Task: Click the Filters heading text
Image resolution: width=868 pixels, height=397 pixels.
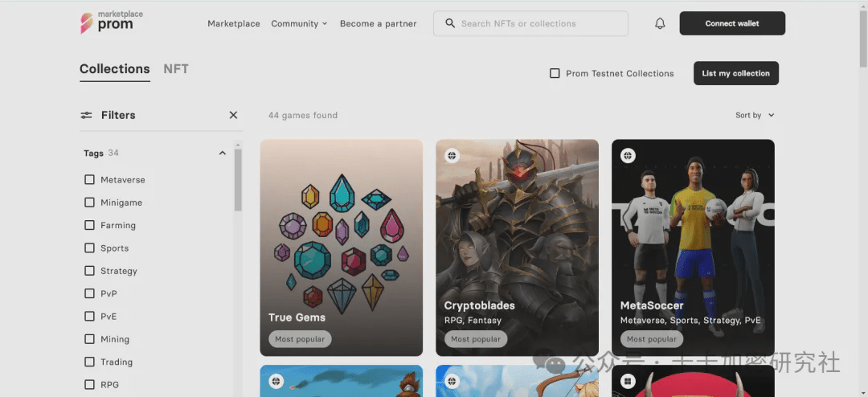Action: click(118, 115)
